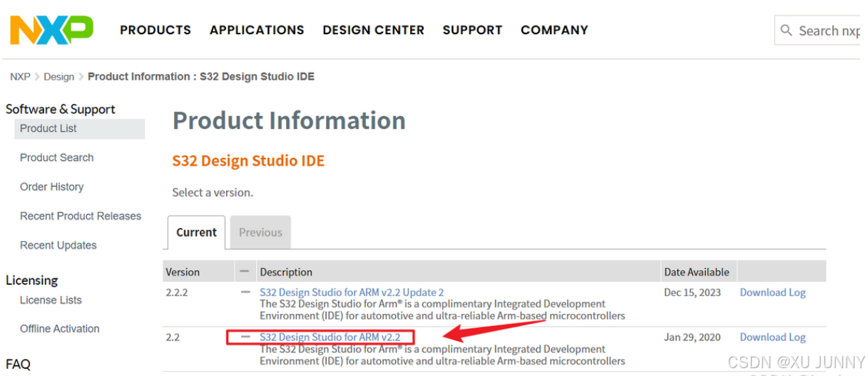Click the S32 Design Studio IDE heading
The width and height of the screenshot is (868, 376).
[248, 161]
